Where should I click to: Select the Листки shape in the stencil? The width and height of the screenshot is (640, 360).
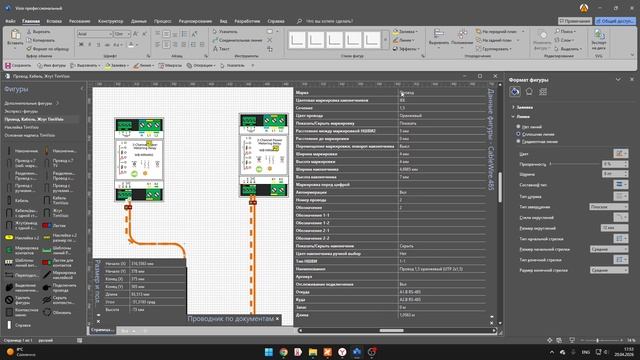coord(55,225)
